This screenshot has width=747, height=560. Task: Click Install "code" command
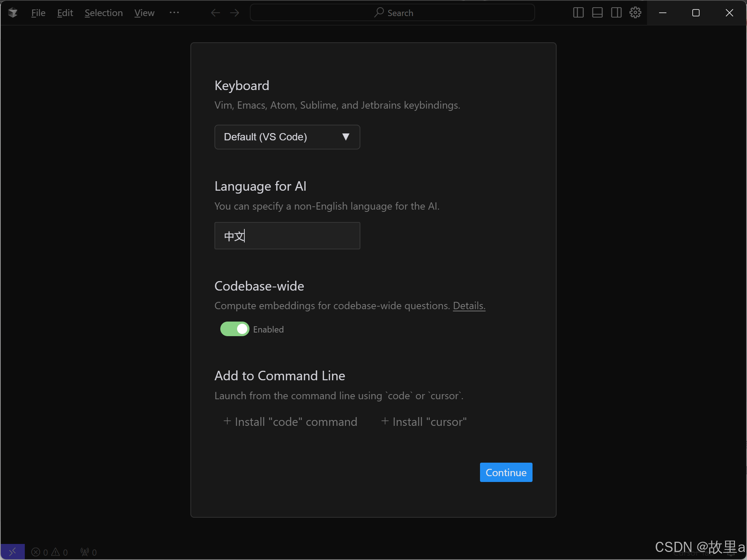(x=290, y=422)
